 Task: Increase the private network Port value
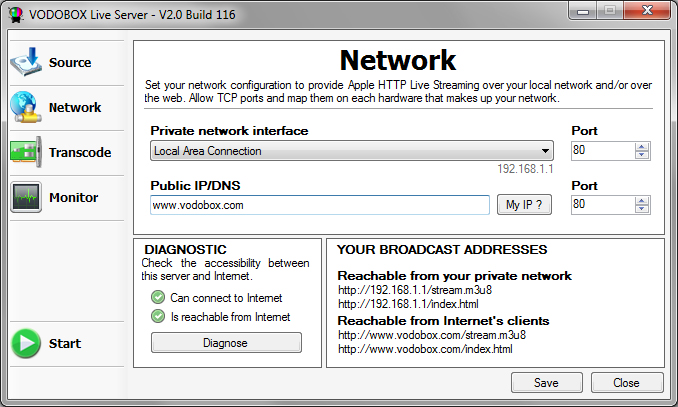tap(642, 147)
